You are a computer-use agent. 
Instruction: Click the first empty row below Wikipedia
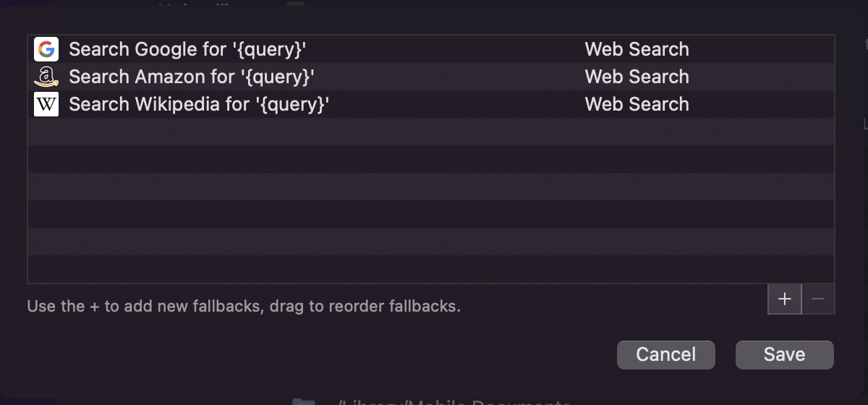click(431, 132)
